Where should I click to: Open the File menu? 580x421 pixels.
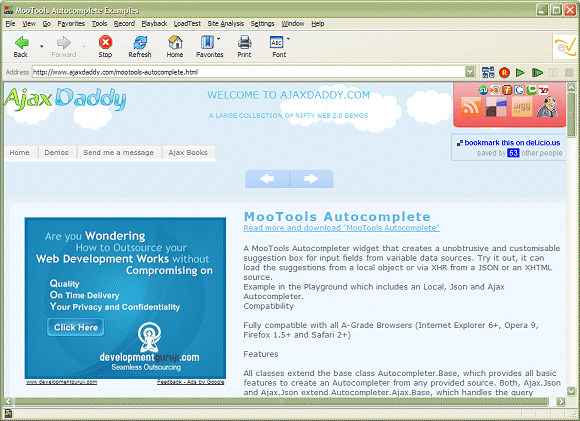(x=10, y=24)
